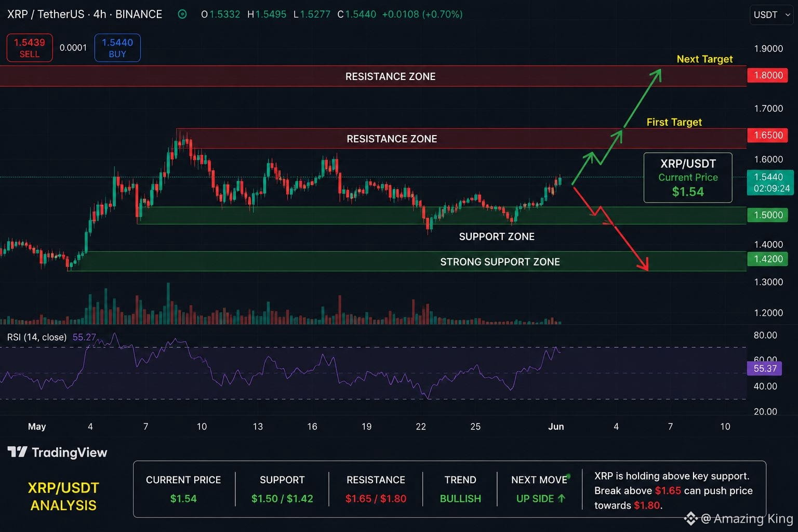Click the 25 date on the time axis
The height and width of the screenshot is (532, 798).
click(x=475, y=427)
